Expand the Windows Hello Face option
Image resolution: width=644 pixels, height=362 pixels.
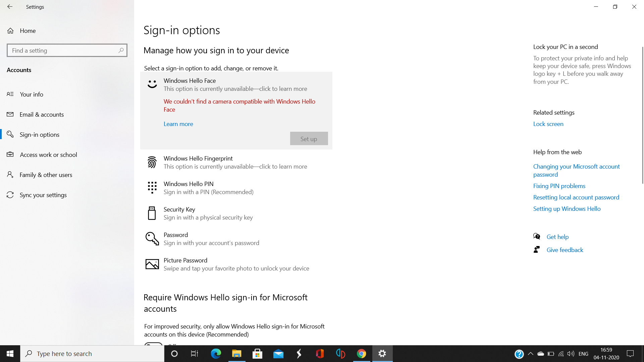(x=236, y=84)
